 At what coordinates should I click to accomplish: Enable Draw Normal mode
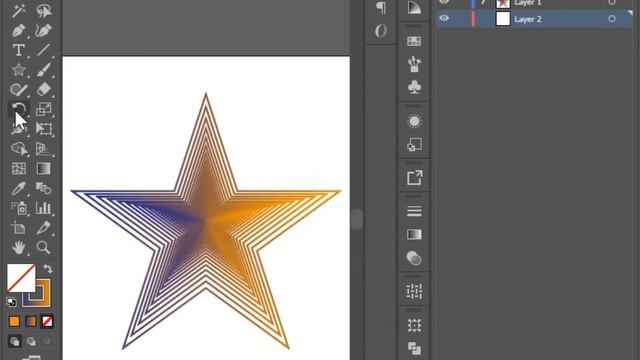point(15,341)
